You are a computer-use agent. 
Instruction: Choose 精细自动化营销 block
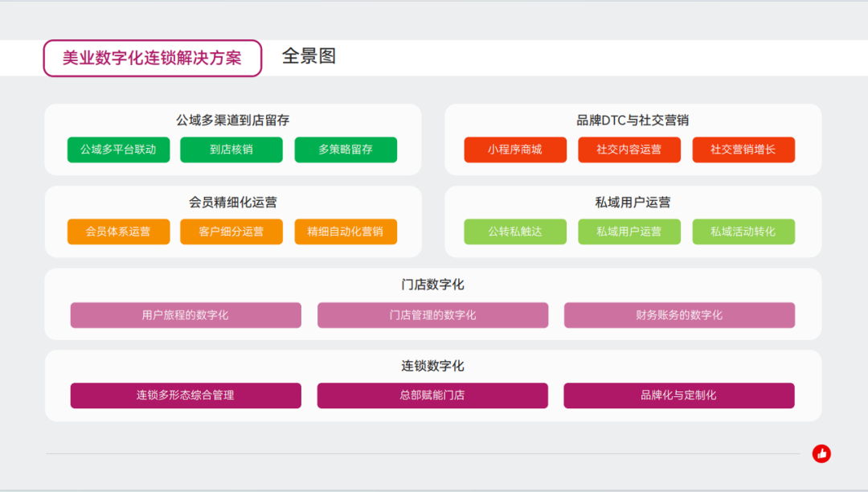(x=346, y=232)
